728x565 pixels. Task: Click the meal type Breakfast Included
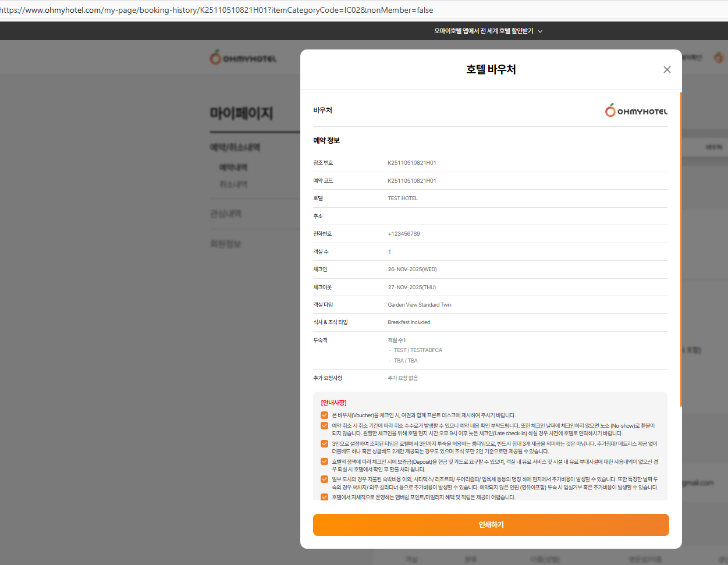[409, 322]
